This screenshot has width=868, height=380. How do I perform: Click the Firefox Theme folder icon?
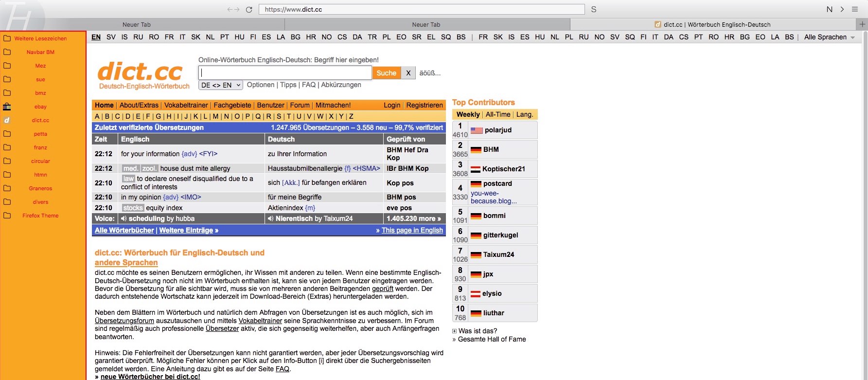click(7, 216)
